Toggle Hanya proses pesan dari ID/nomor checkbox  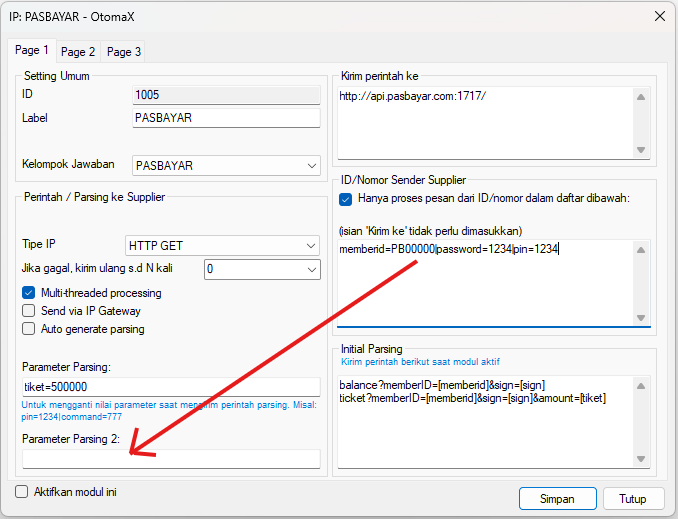(x=345, y=199)
